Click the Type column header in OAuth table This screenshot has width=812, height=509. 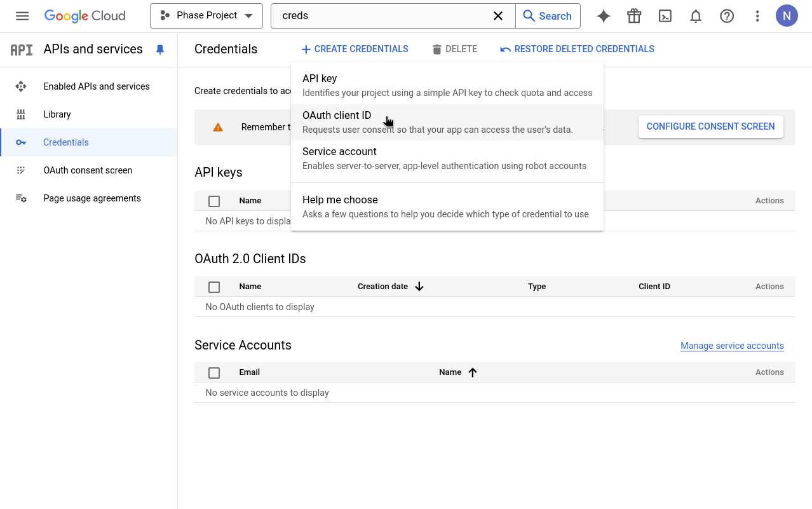tap(537, 287)
